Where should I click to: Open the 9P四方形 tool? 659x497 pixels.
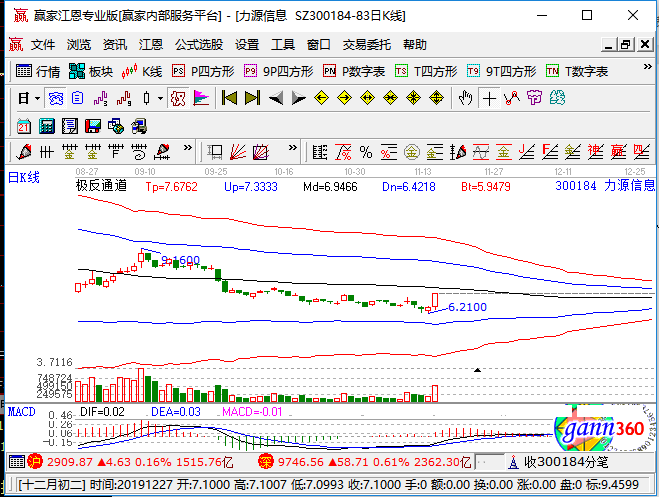(x=279, y=71)
